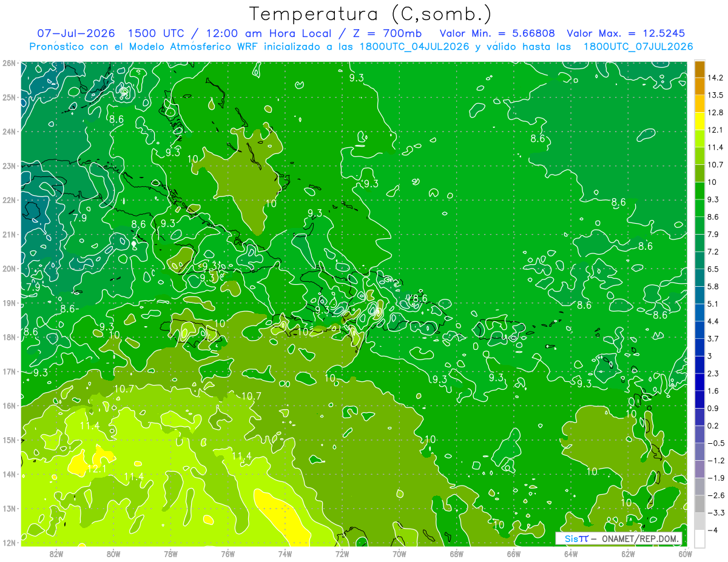The image size is (728, 562).
Task: Click the "60W" longitude axis label
Action: (x=686, y=554)
